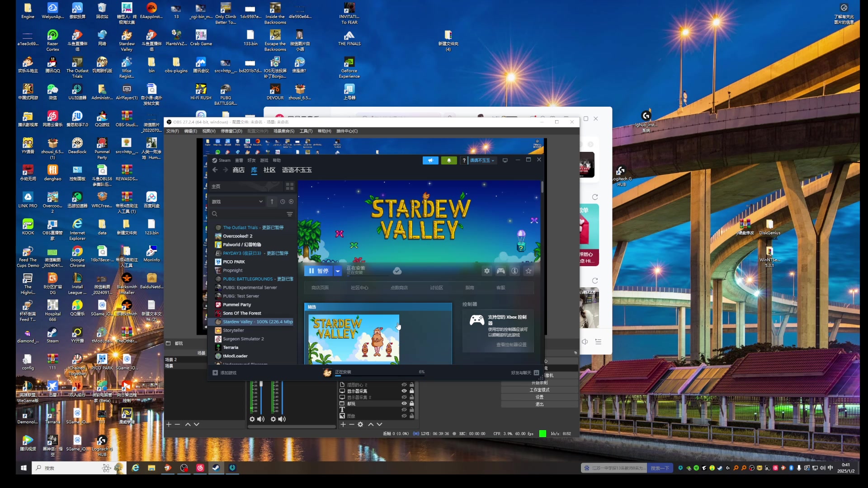Pause install with 暂停 button
868x488 pixels.
(x=319, y=271)
